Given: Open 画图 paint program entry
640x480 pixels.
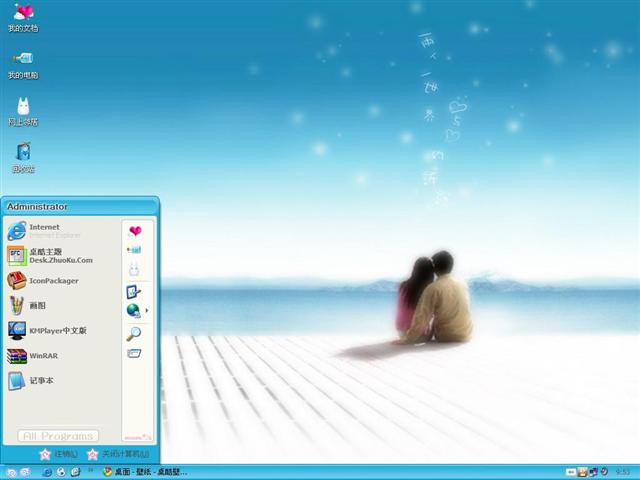Looking at the screenshot, I should coord(62,305).
